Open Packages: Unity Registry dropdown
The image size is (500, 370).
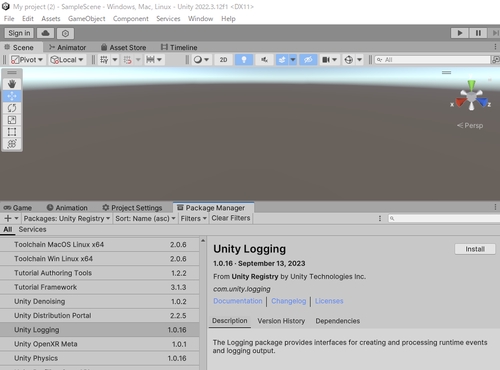67,218
